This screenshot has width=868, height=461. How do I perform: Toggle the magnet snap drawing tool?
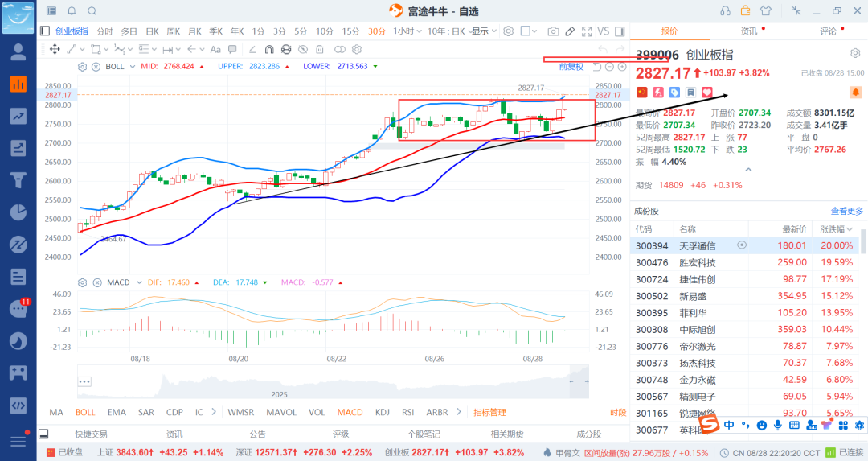tap(269, 49)
